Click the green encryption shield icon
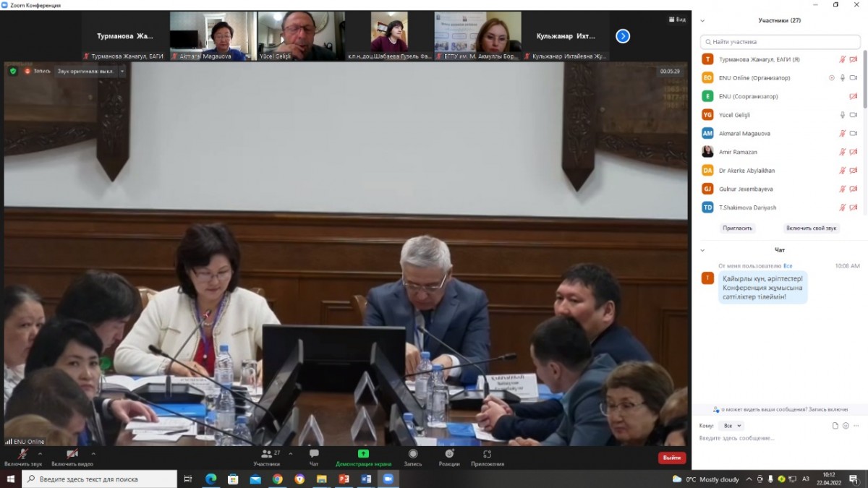The height and width of the screenshot is (488, 868). pos(13,71)
